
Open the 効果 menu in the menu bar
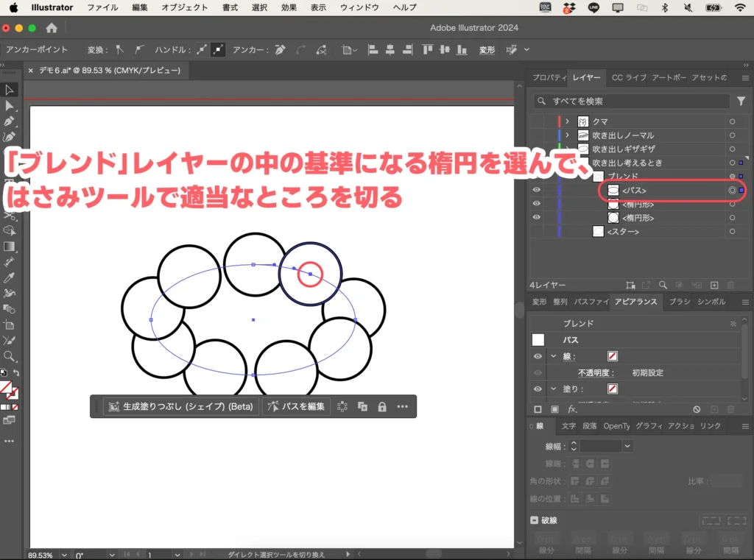(289, 7)
